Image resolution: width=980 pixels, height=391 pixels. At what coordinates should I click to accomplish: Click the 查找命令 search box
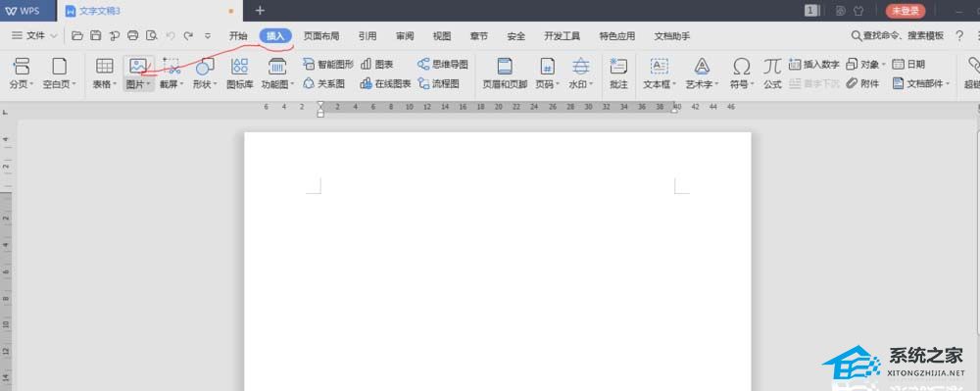point(898,36)
